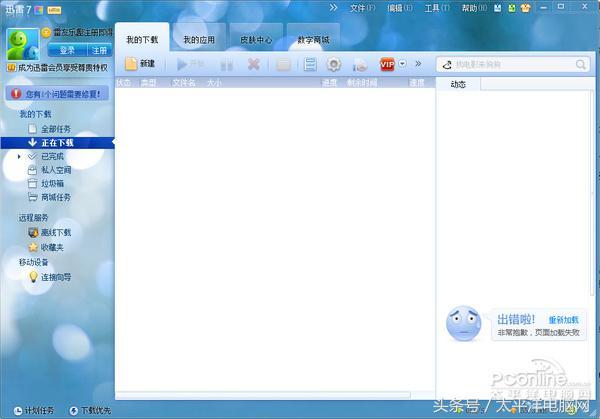Viewport: 600px width, 419px height.
Task: Expand toolbar overflow chevron after VIP
Action: pyautogui.click(x=418, y=64)
